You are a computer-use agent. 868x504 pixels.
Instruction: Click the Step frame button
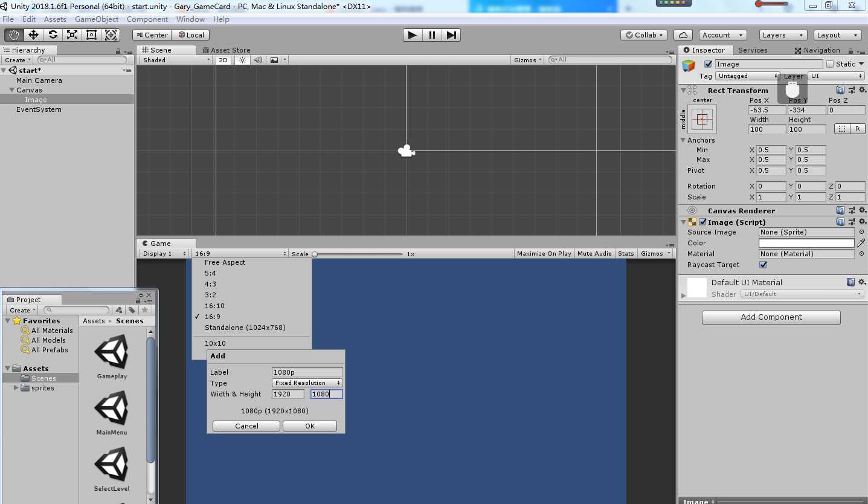(x=451, y=35)
